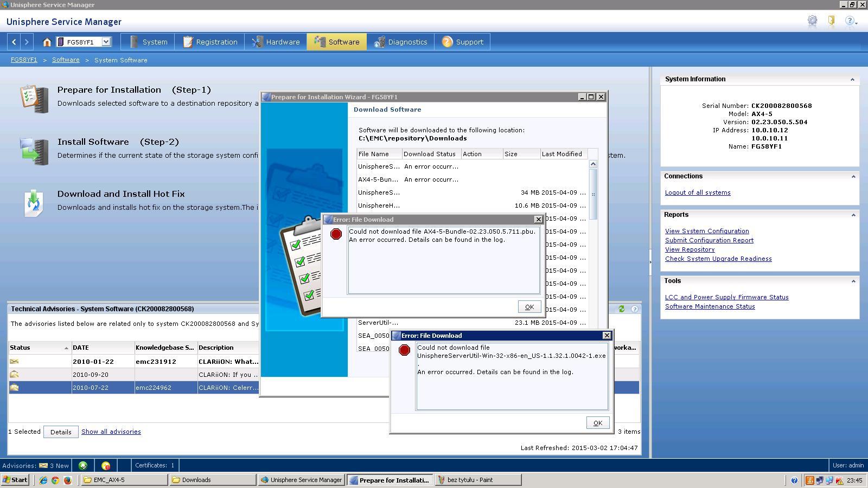Click Submit Configuration Report link
Viewport: 868px width, 488px height.
pos(709,240)
